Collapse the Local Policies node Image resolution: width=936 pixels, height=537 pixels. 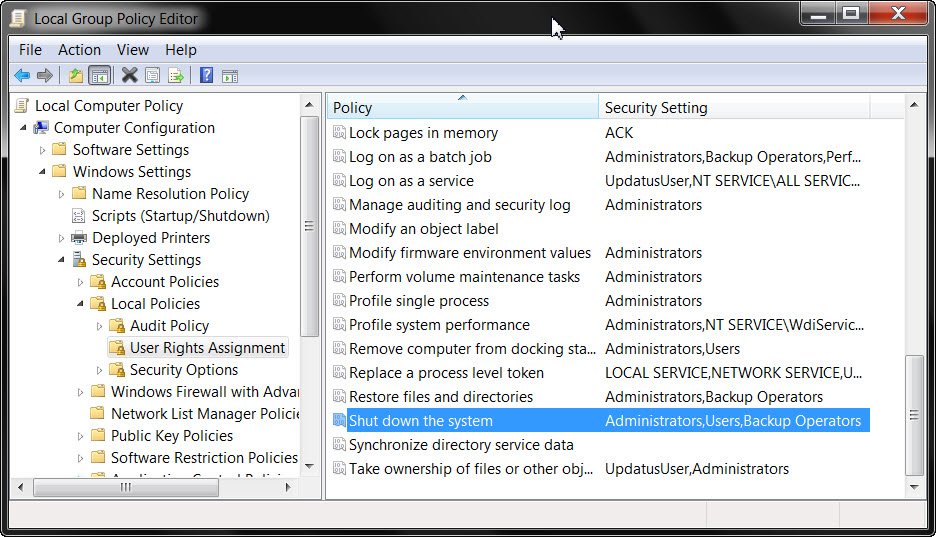81,304
